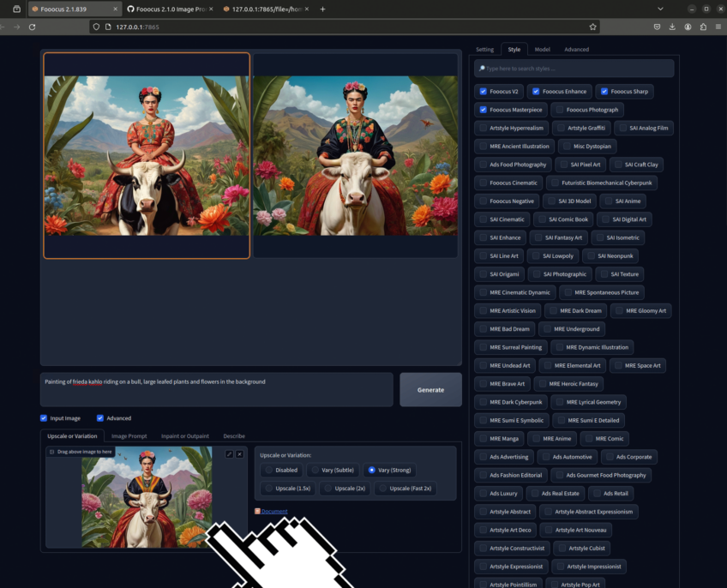The width and height of the screenshot is (727, 588).
Task: Uncheck the Fooocus Enhance style
Action: 536,92
